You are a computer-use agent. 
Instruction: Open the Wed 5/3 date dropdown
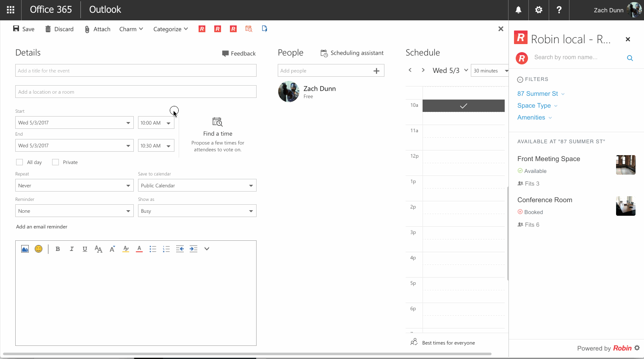(x=450, y=70)
